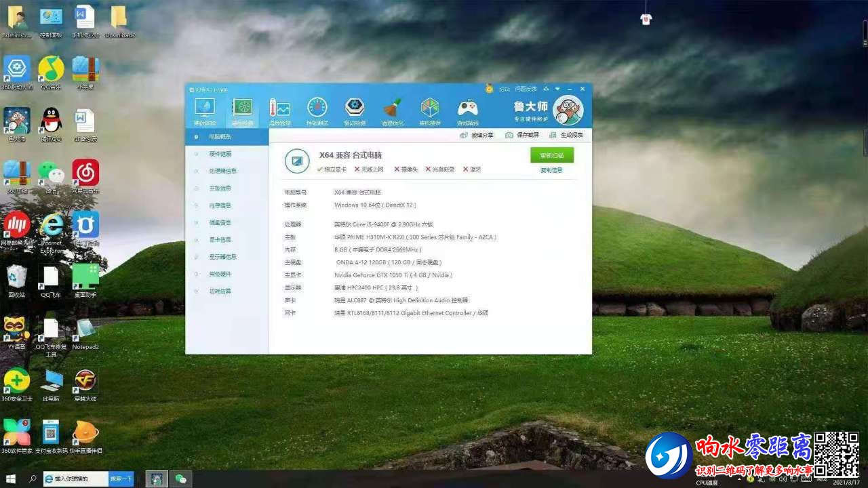Click HPC2400 HPC monitor value
The height and width of the screenshot is (488, 868).
pyautogui.click(x=376, y=287)
